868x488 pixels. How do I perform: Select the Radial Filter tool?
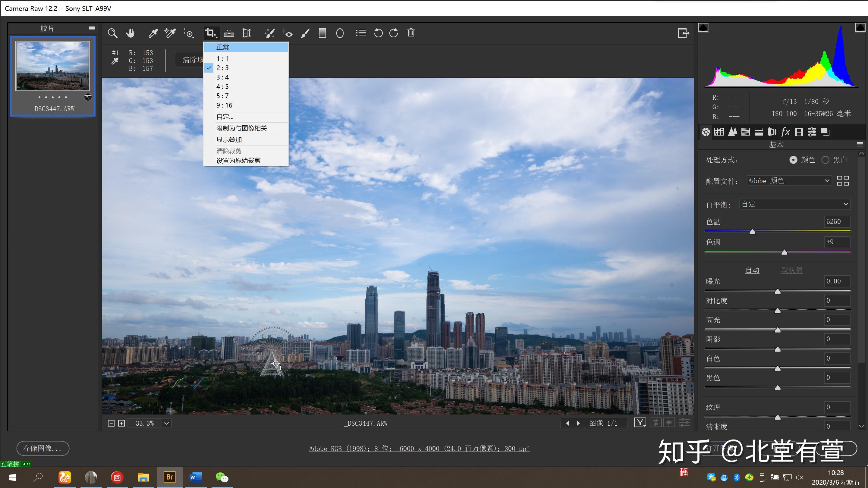(340, 33)
